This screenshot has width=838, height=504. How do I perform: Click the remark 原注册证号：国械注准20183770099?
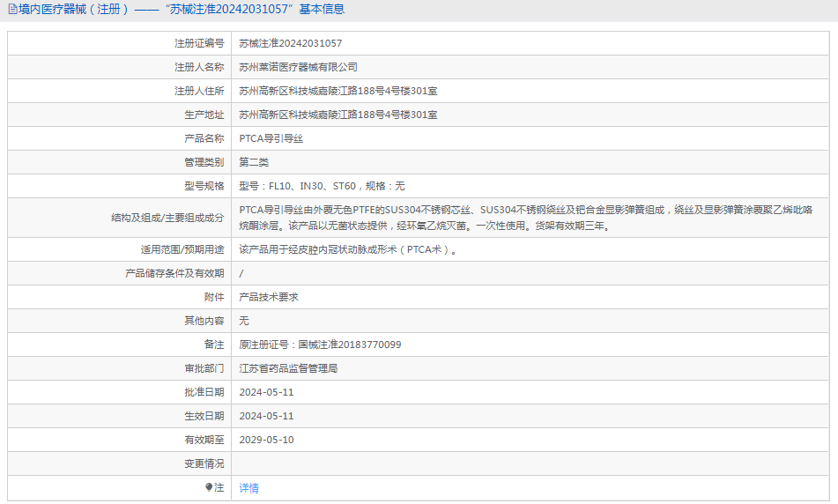(320, 345)
